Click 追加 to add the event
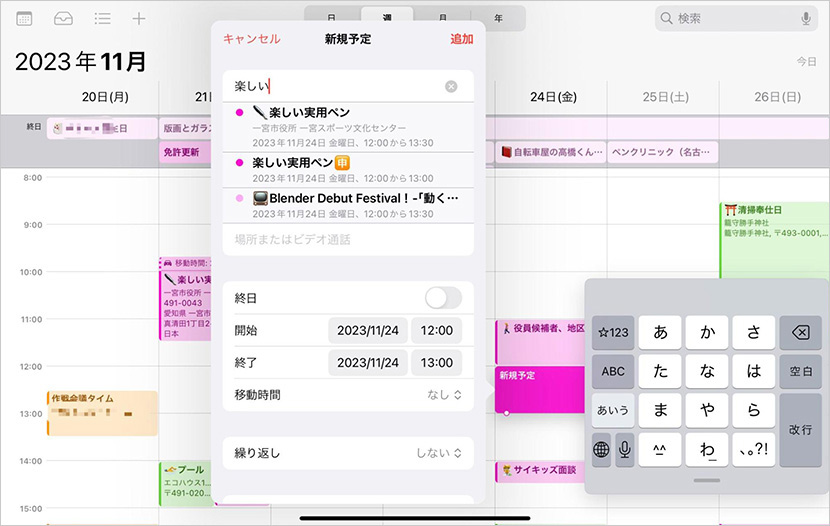 (462, 39)
